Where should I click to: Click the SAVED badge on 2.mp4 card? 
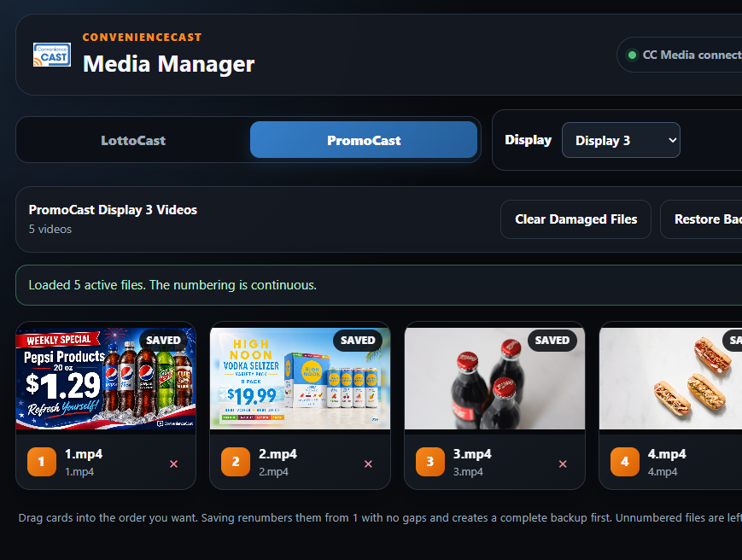pos(358,340)
